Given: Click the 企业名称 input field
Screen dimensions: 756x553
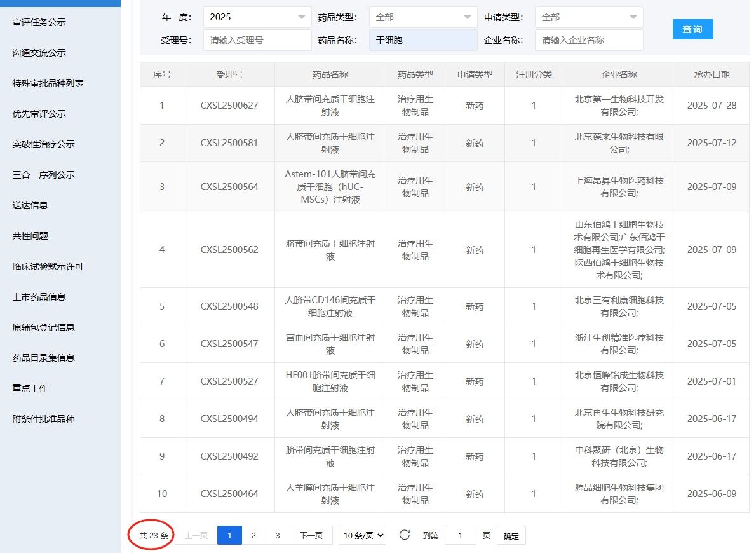Looking at the screenshot, I should point(588,40).
